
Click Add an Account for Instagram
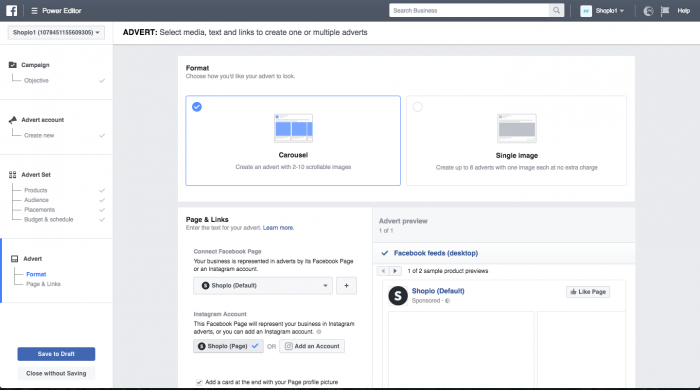(x=312, y=346)
